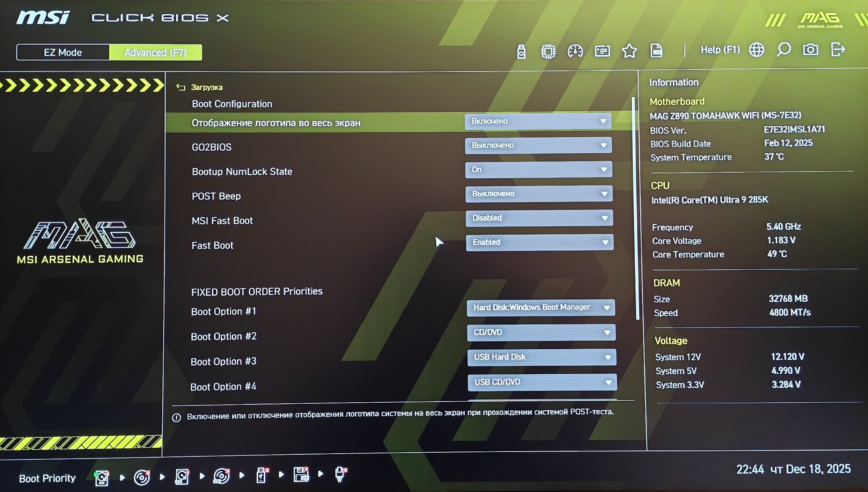Open search with the magnifier icon
This screenshot has width=868, height=492.
(784, 50)
